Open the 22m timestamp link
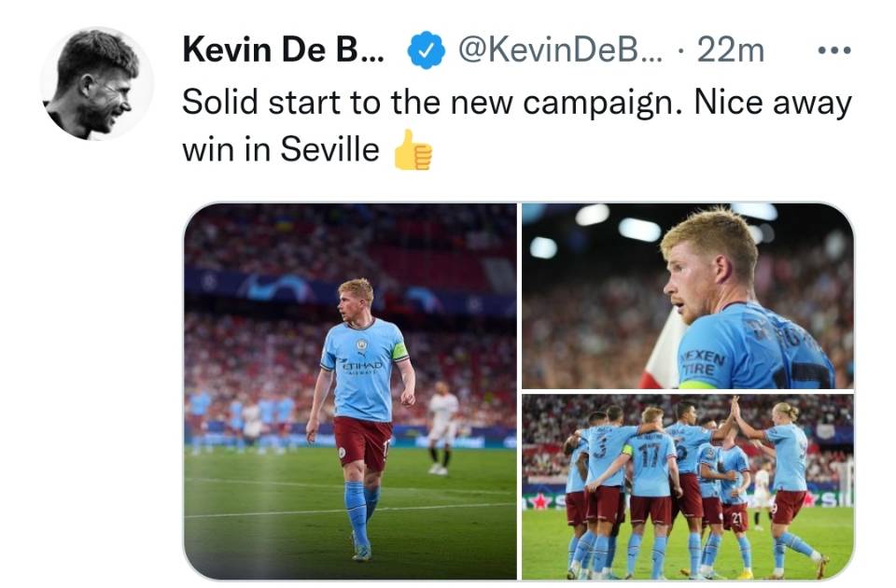Image resolution: width=896 pixels, height=588 pixels. [x=730, y=50]
